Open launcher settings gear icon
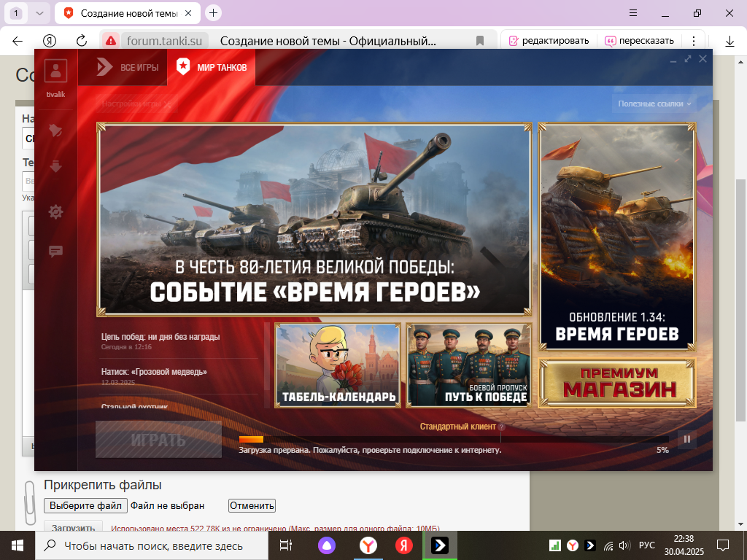747x560 pixels. click(x=55, y=211)
